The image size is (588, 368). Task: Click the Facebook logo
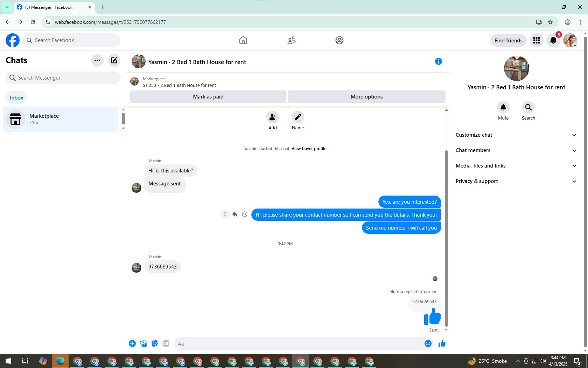tap(13, 40)
